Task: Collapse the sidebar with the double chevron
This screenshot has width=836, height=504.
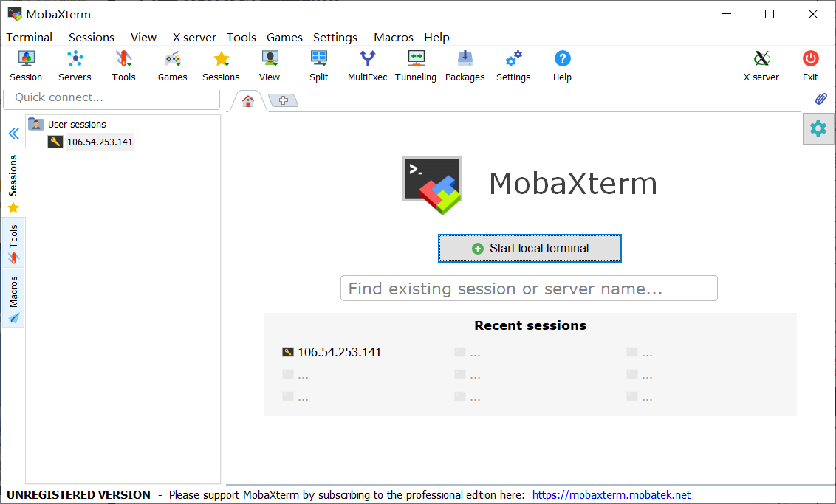Action: 14,133
